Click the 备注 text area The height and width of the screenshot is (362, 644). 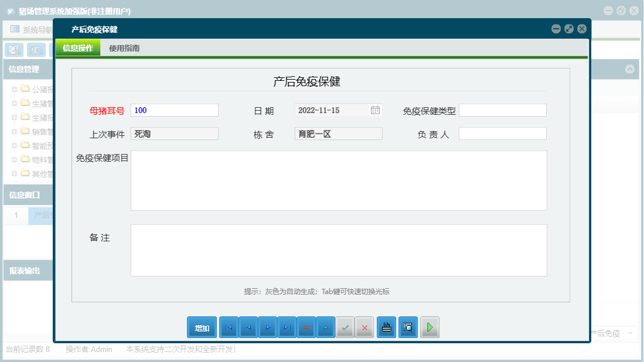click(x=339, y=250)
